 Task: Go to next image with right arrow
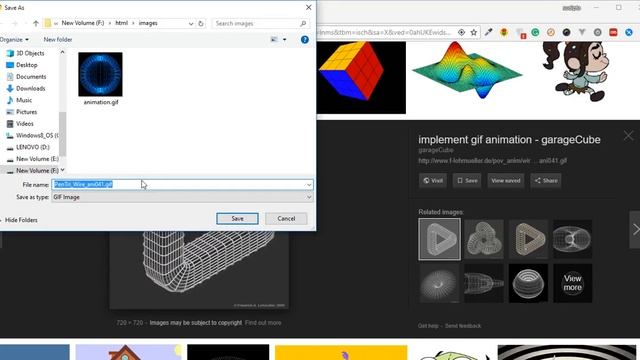click(635, 229)
